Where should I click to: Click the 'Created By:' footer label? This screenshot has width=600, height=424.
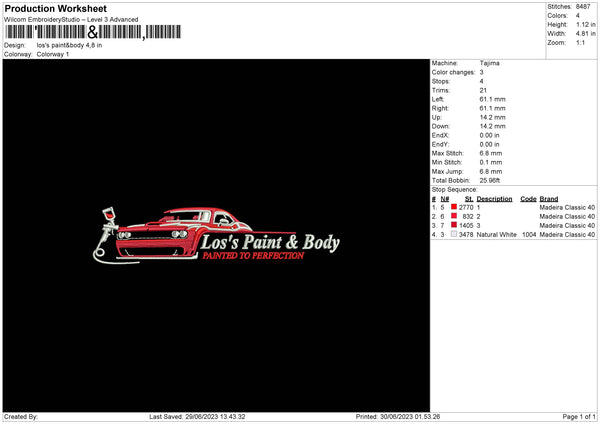coord(21,417)
